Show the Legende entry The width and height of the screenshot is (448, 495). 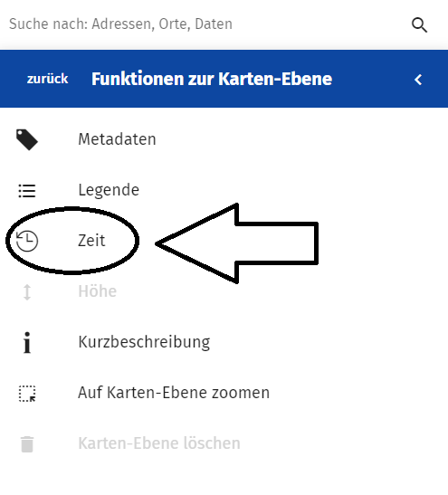[x=109, y=190]
